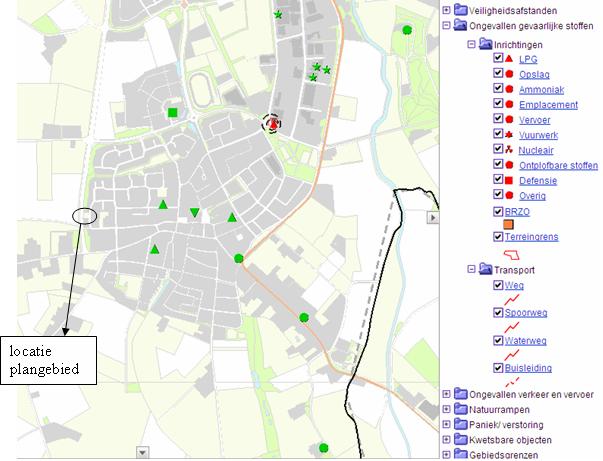Click the Overig red legend icon
The height and width of the screenshot is (461, 603).
click(509, 195)
